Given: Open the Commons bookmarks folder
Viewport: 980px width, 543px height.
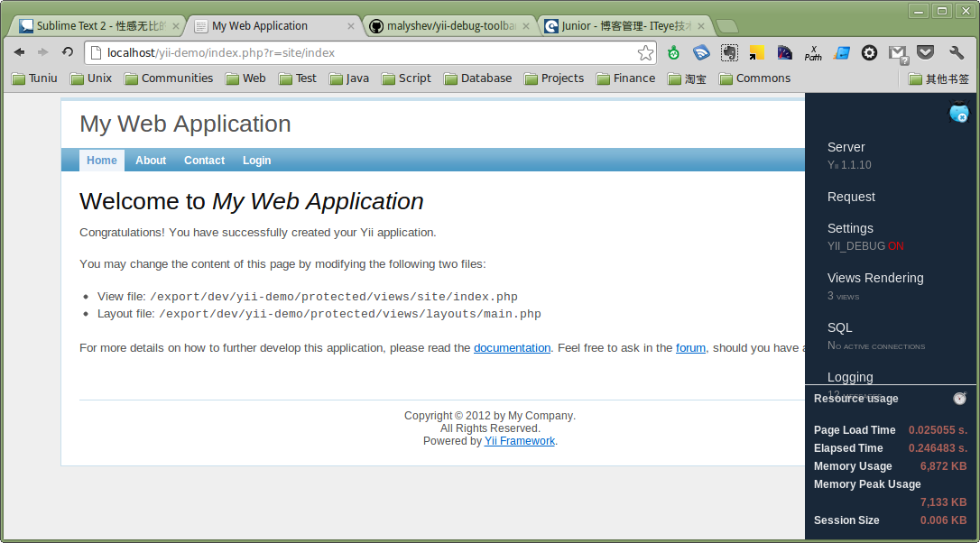Looking at the screenshot, I should point(755,78).
